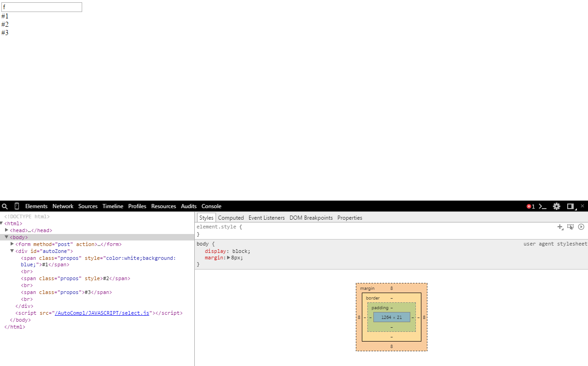Click the border label in box model
588x366 pixels.
coord(373,298)
